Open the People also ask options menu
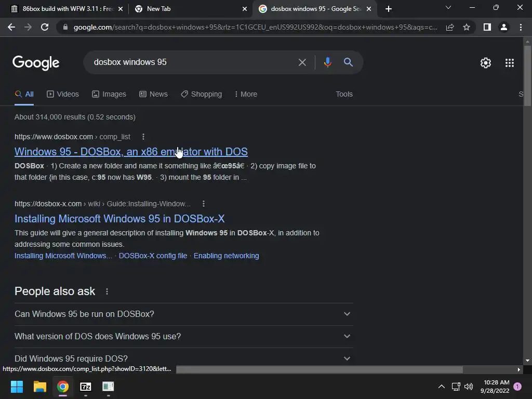Image resolution: width=532 pixels, height=399 pixels. [107, 291]
